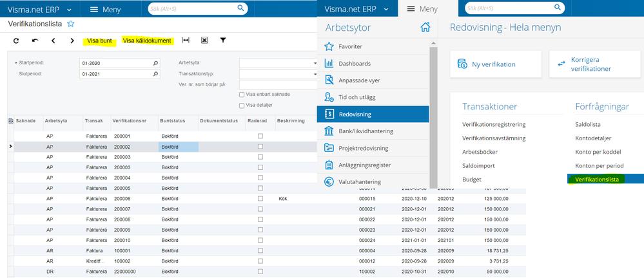Enable the Visa detaljer checkbox
The height and width of the screenshot is (278, 644).
tap(242, 106)
